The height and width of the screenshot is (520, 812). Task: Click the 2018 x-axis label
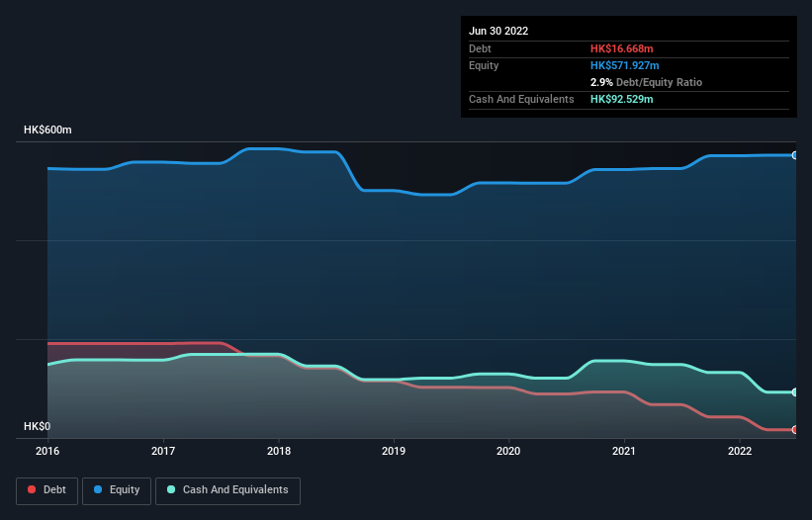tap(279, 451)
